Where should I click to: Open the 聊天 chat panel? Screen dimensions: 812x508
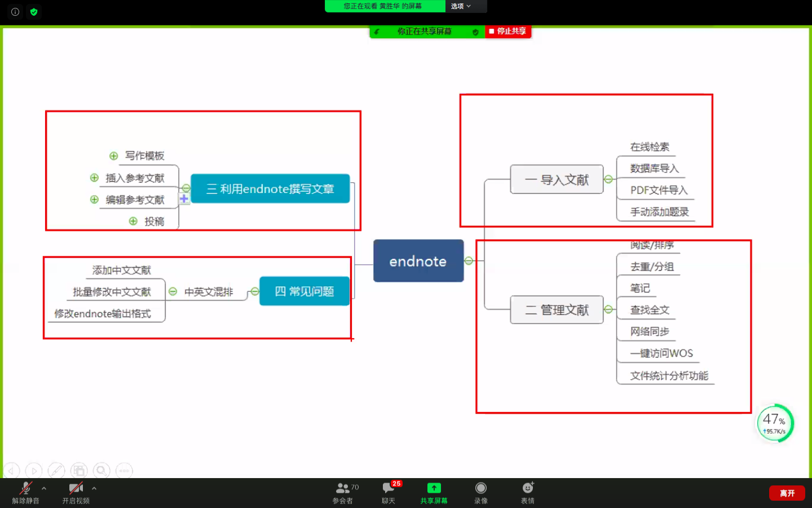coord(389,493)
